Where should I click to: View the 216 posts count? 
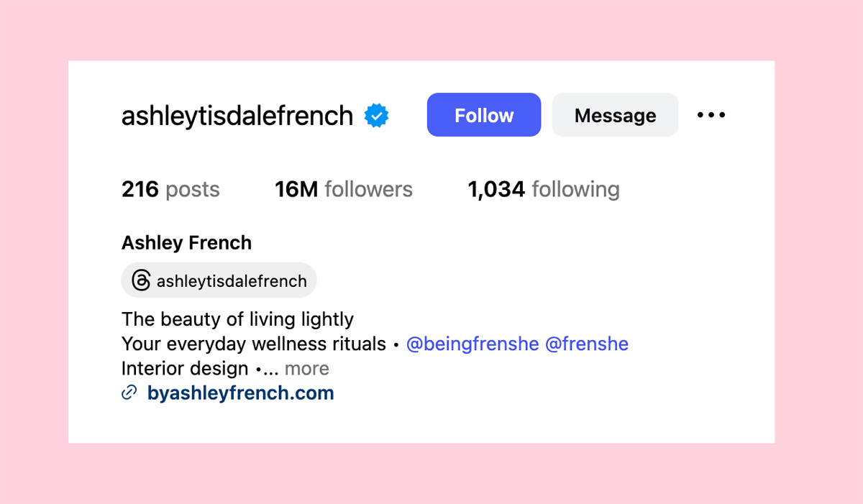click(x=170, y=189)
